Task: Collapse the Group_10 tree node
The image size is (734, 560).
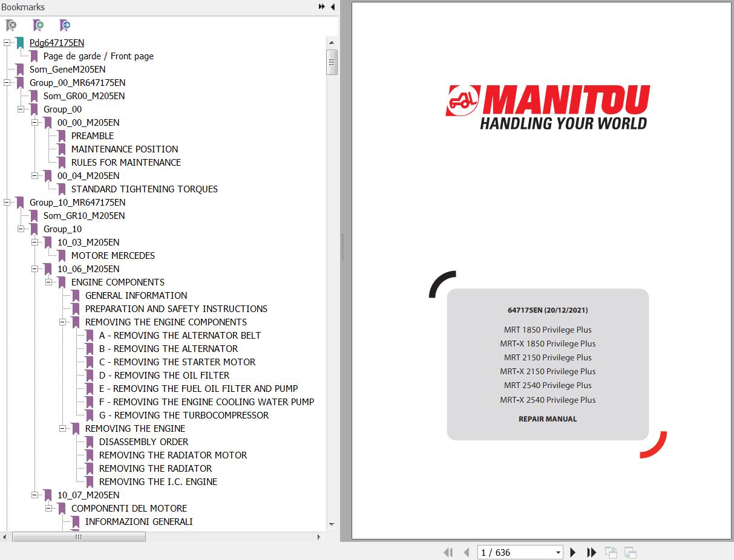Action: [21, 229]
